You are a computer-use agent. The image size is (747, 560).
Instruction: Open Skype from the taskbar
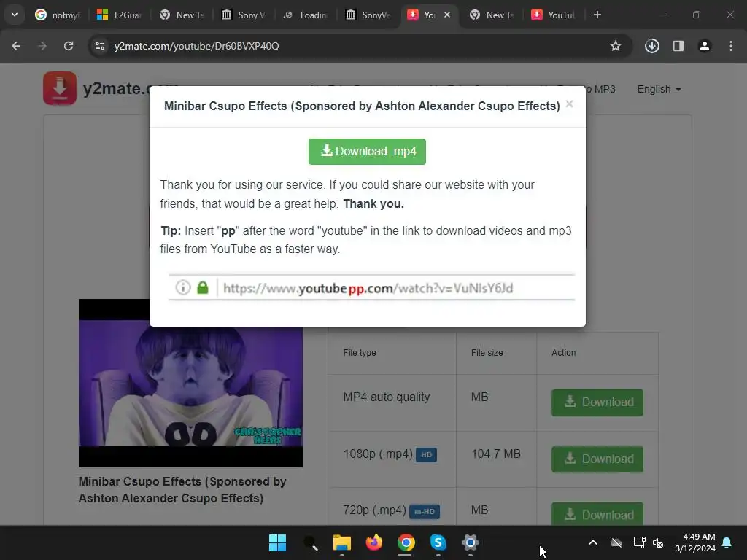[438, 542]
